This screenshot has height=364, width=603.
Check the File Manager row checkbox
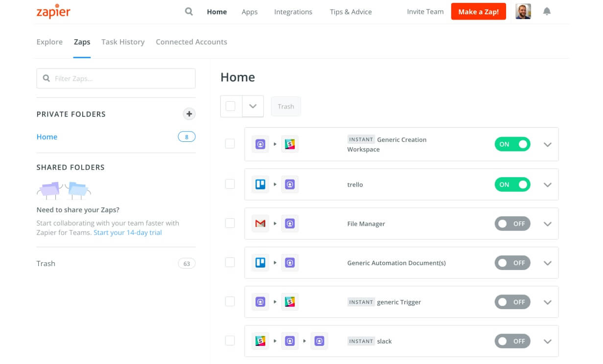coord(230,223)
